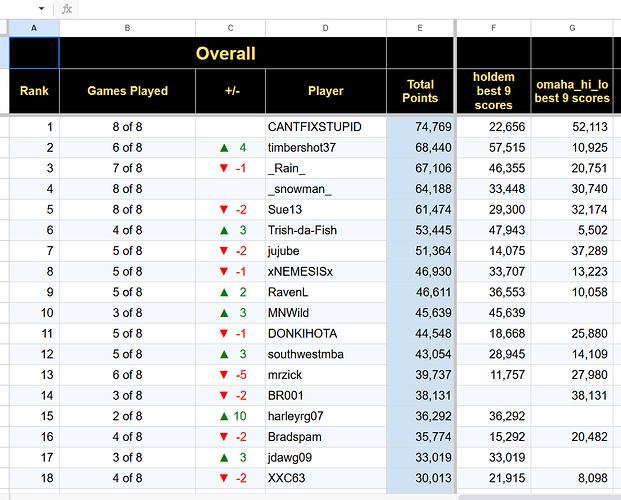Select player cell BR001
This screenshot has height=500, width=621.
pyautogui.click(x=326, y=395)
